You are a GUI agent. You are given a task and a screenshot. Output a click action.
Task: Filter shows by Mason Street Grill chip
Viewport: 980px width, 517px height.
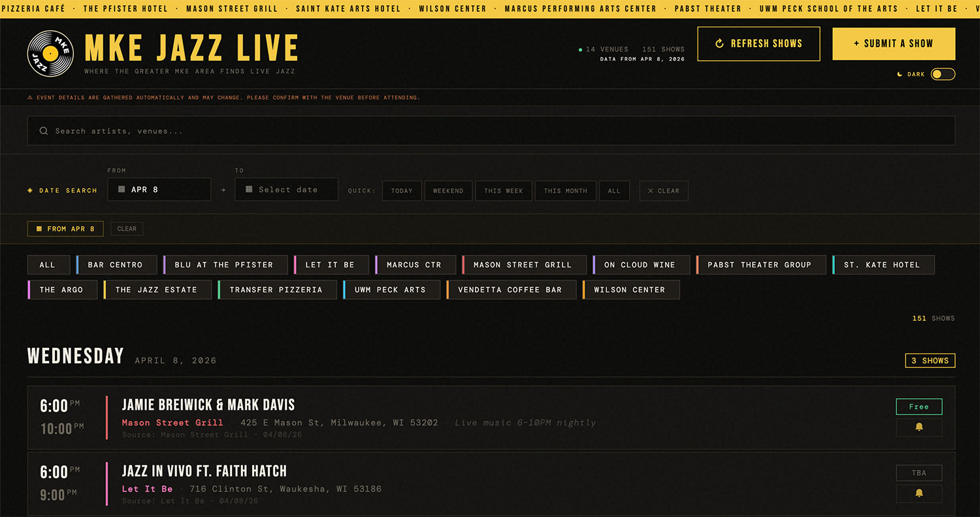tap(525, 265)
